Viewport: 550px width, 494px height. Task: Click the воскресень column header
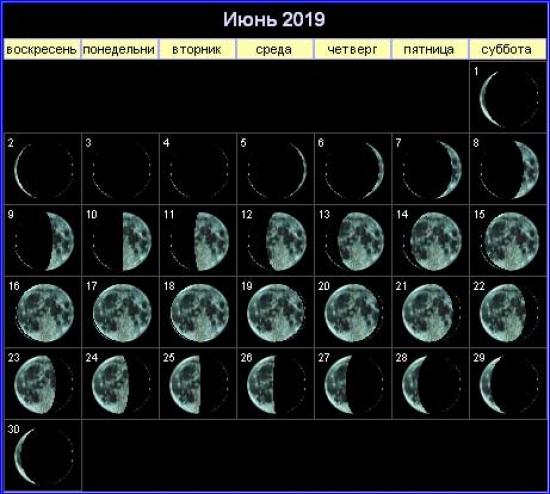pyautogui.click(x=42, y=49)
